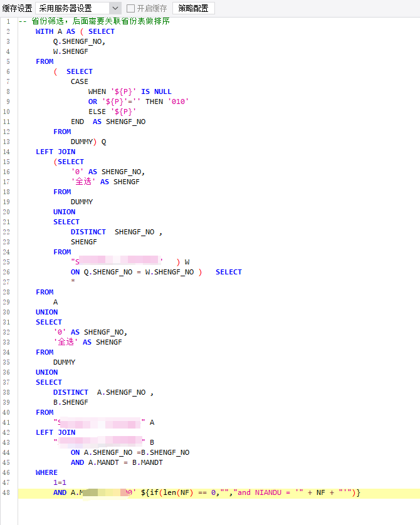Click the CASE keyword on line 7
The width and height of the screenshot is (420, 525).
pos(80,81)
